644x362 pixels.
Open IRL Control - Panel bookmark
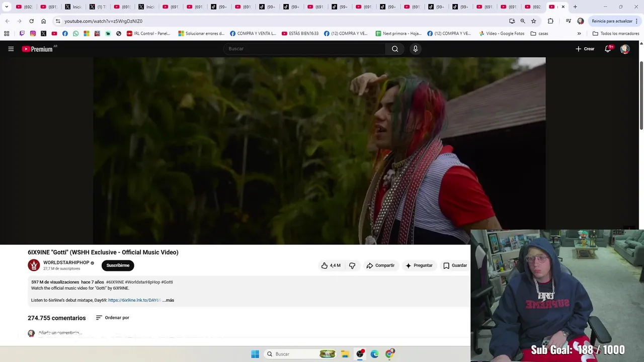(148, 34)
